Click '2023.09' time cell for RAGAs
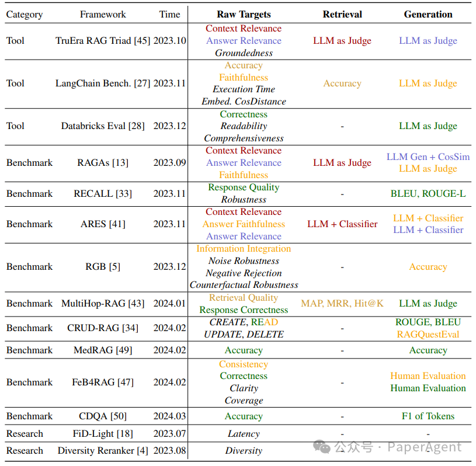 170,163
